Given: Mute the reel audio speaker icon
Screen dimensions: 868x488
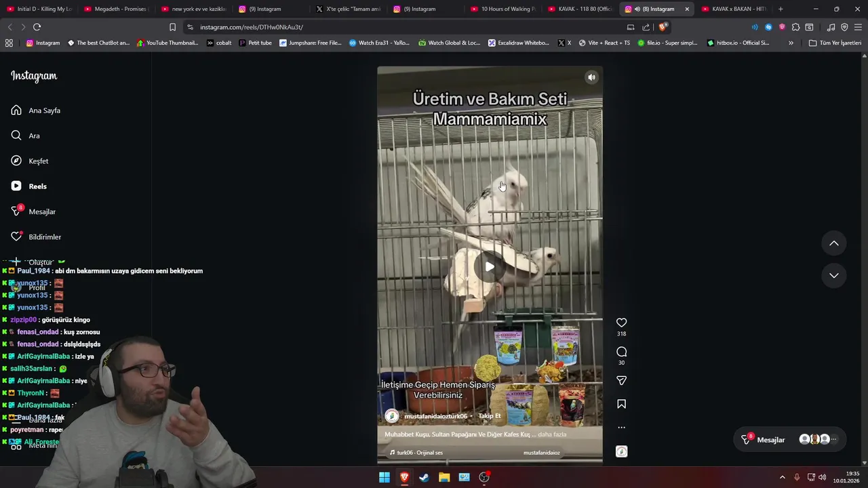Looking at the screenshot, I should [591, 77].
